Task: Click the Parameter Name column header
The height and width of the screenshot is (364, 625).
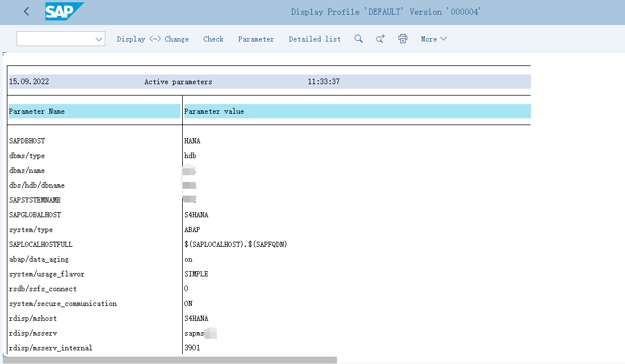Action: click(x=37, y=111)
